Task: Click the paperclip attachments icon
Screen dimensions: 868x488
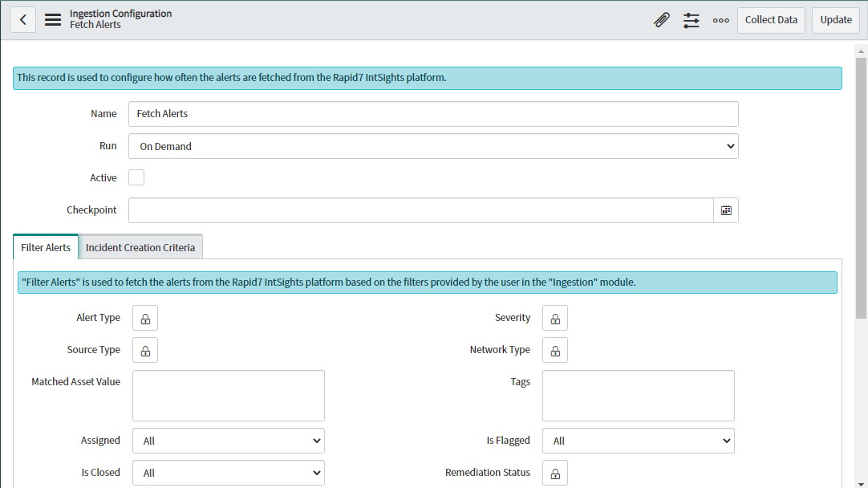Action: click(x=662, y=20)
